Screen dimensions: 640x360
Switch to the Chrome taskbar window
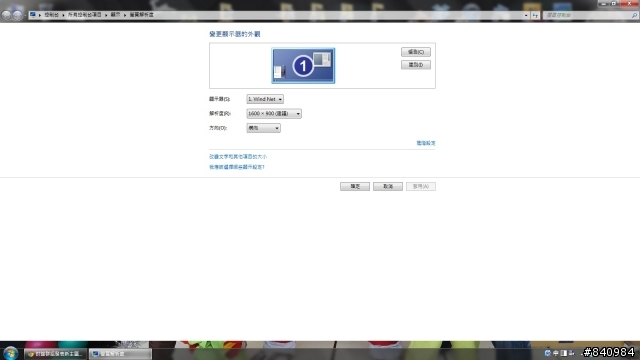(x=55, y=354)
